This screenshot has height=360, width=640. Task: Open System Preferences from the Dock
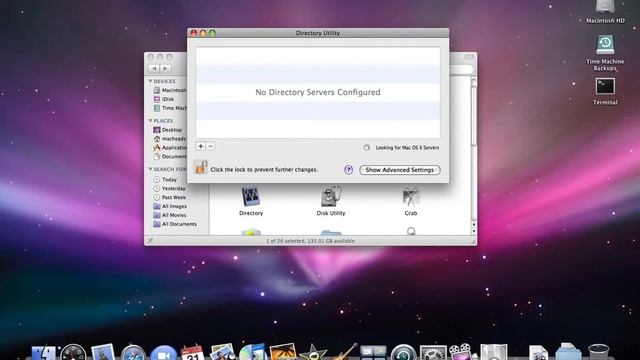pyautogui.click(x=433, y=353)
